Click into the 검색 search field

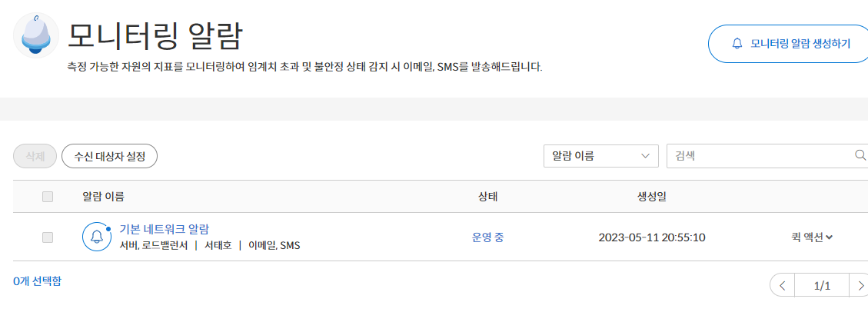761,156
